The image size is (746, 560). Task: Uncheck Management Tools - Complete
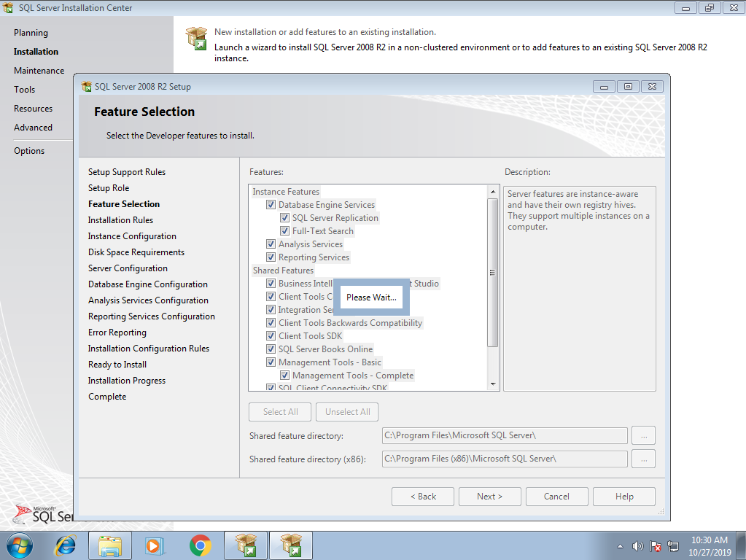[284, 376]
